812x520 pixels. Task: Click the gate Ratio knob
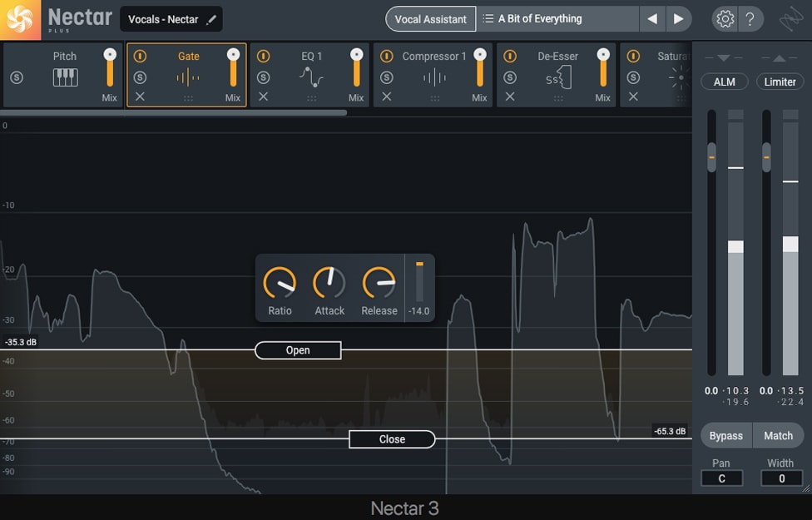[280, 283]
